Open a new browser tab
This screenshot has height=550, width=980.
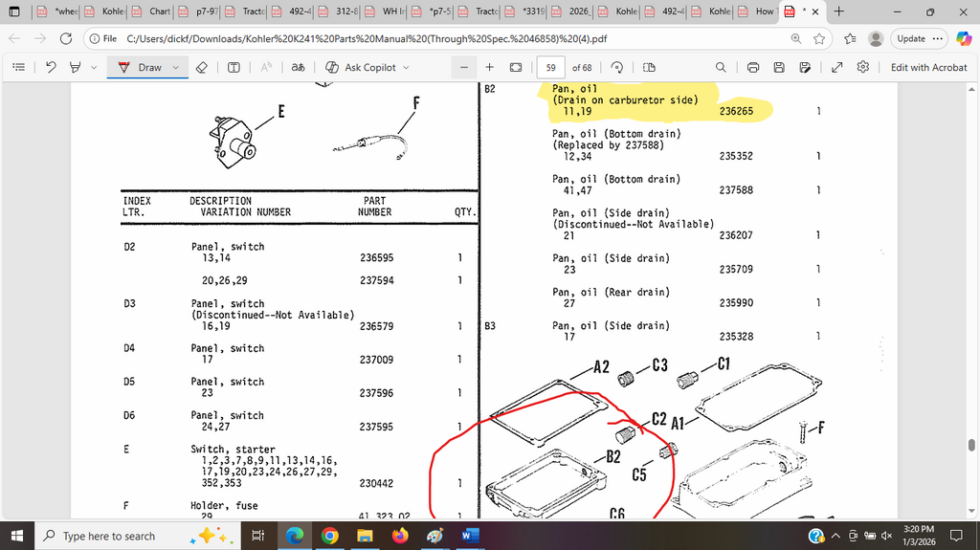838,11
